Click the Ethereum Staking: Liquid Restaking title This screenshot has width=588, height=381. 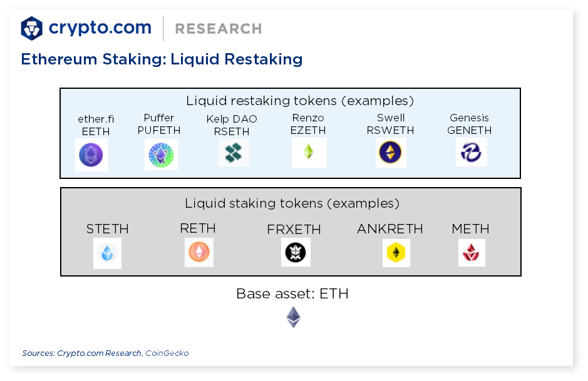[162, 59]
